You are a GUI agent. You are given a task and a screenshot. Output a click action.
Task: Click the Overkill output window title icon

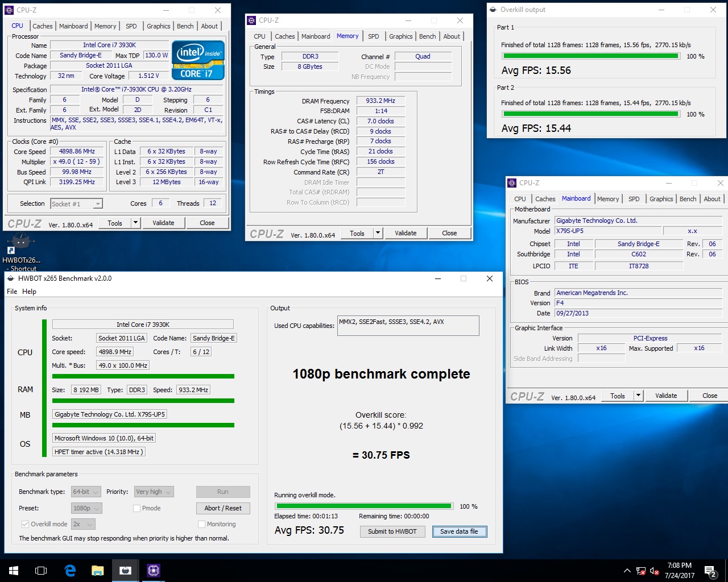(493, 10)
